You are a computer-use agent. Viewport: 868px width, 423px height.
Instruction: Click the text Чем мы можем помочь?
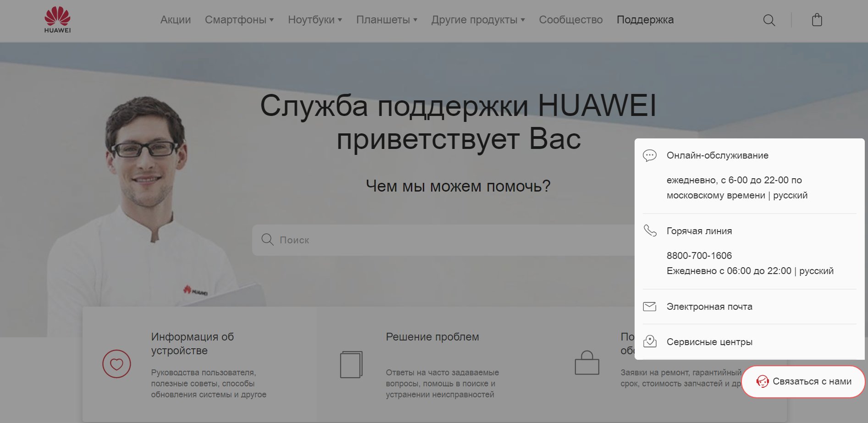(x=458, y=186)
